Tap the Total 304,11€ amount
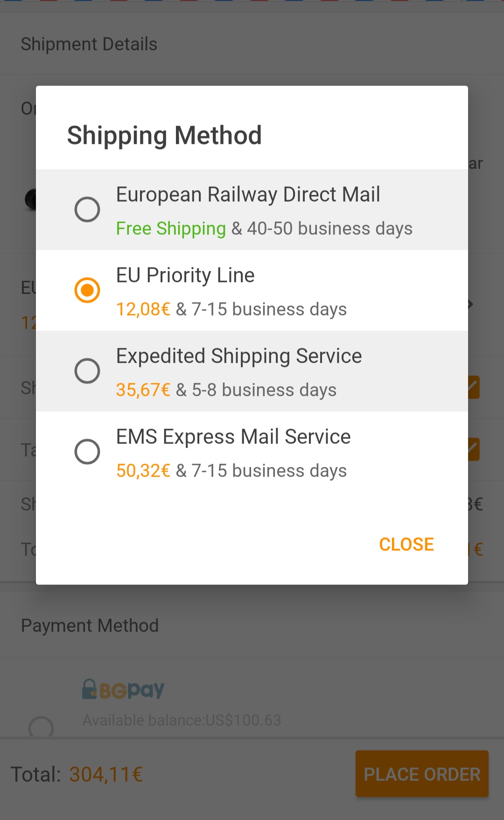The image size is (504, 820). 106,774
